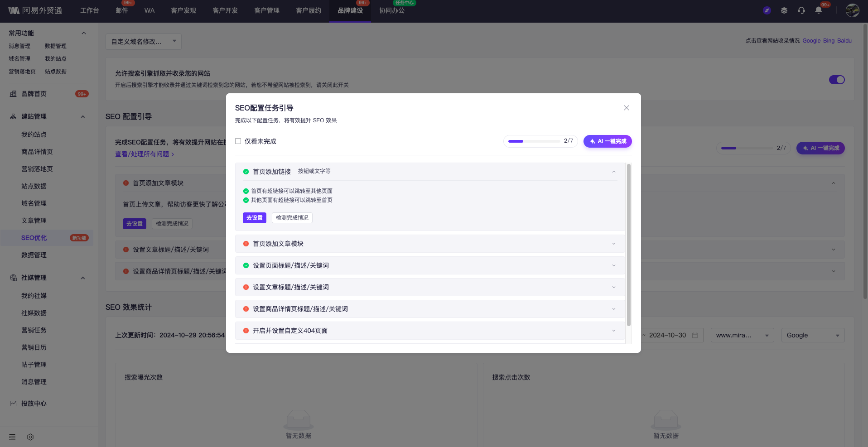Click the dialog task list scrollbar
This screenshot has width=868, height=447.
tap(628, 245)
